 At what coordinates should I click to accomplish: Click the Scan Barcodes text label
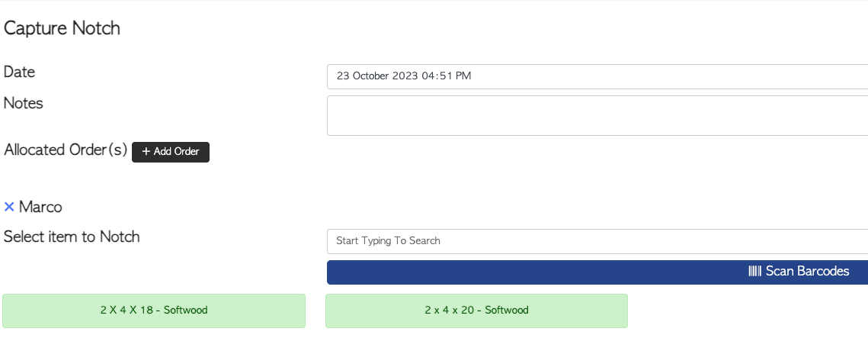click(807, 271)
